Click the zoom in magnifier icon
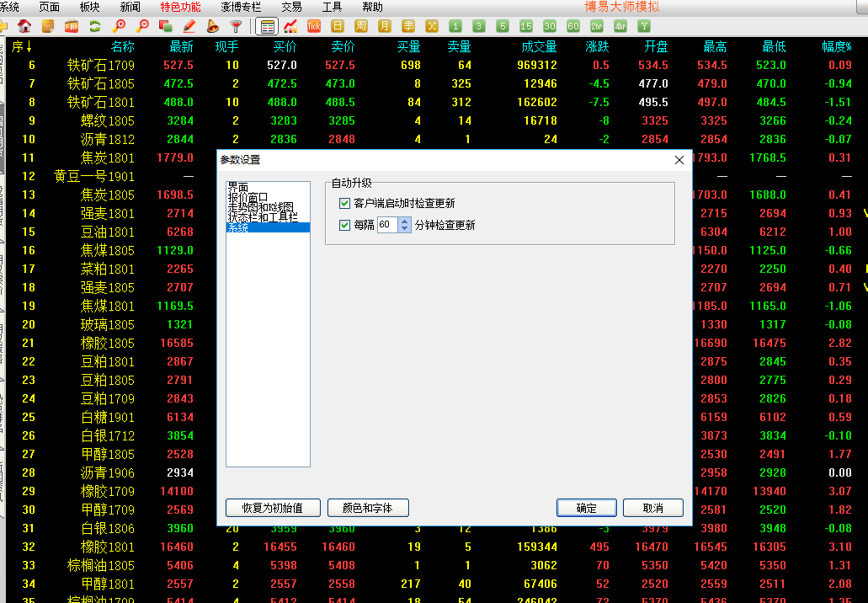This screenshot has width=868, height=603. coord(120,26)
